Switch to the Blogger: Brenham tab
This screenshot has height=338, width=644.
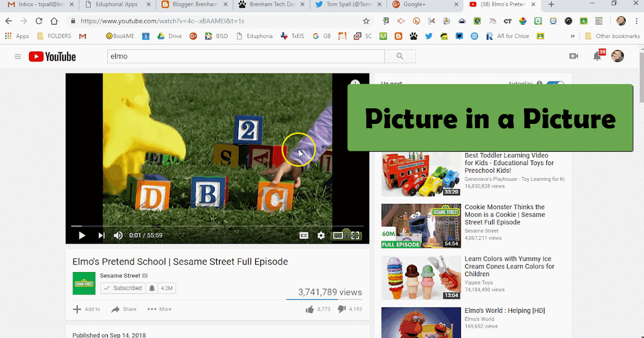(x=195, y=5)
